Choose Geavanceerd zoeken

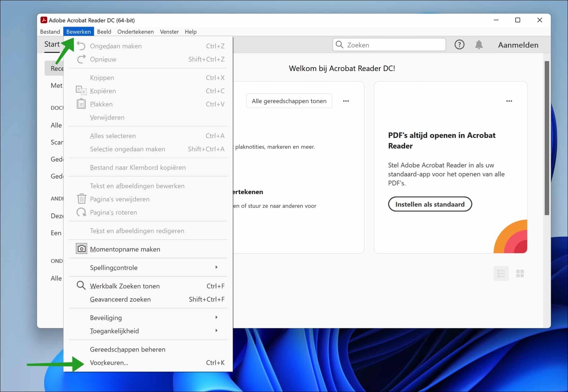148,299
